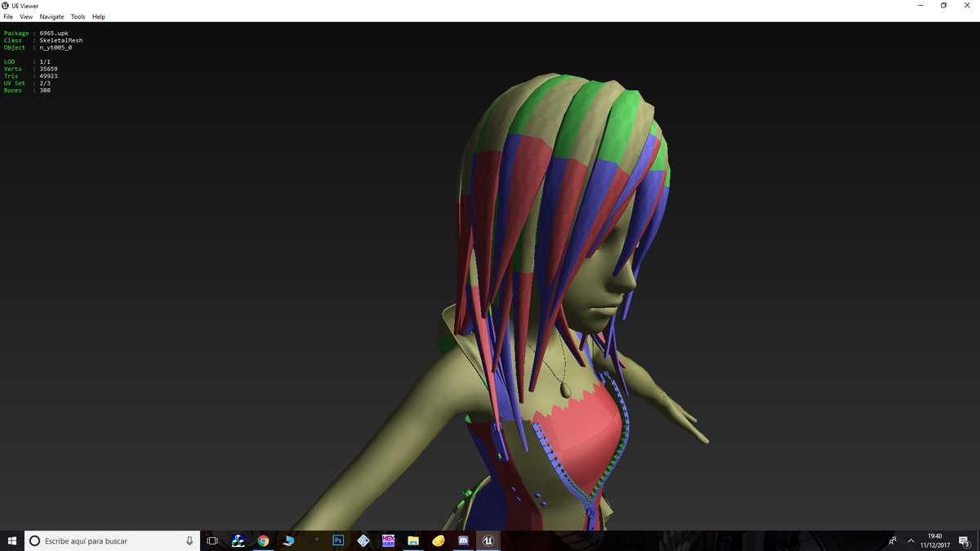Open the Help menu
Screen dimensions: 980x551
pos(98,16)
